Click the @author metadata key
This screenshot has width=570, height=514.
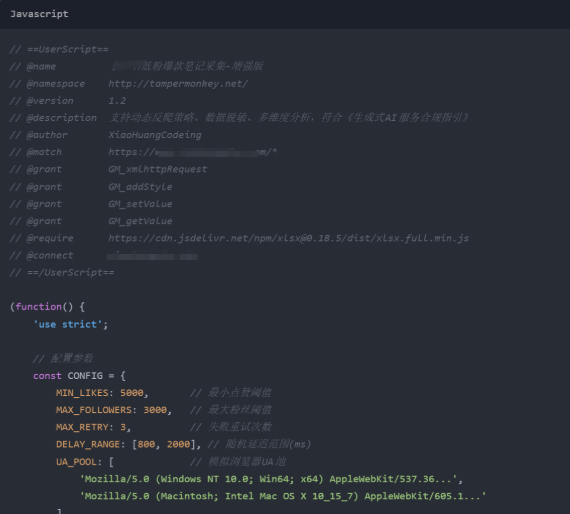(47, 135)
